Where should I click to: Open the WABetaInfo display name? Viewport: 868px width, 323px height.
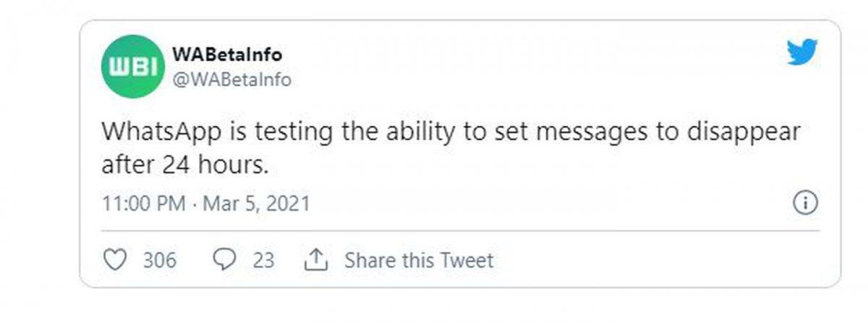coord(227,55)
